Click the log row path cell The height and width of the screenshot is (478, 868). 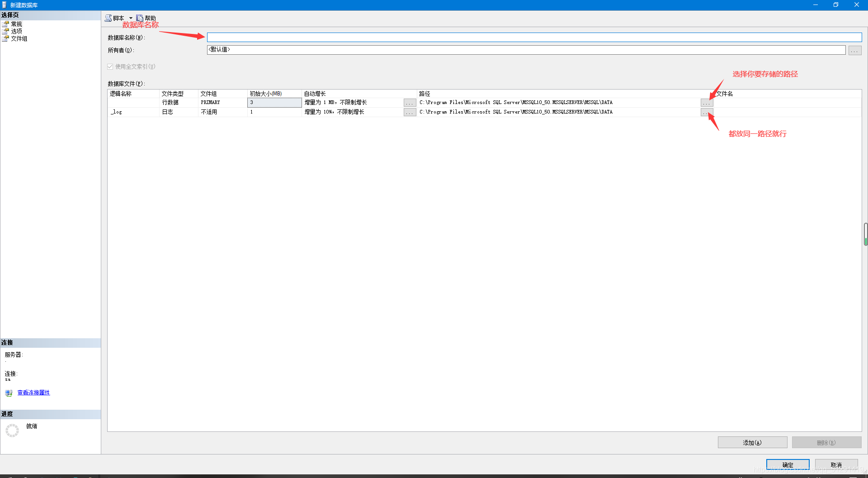(x=559, y=112)
